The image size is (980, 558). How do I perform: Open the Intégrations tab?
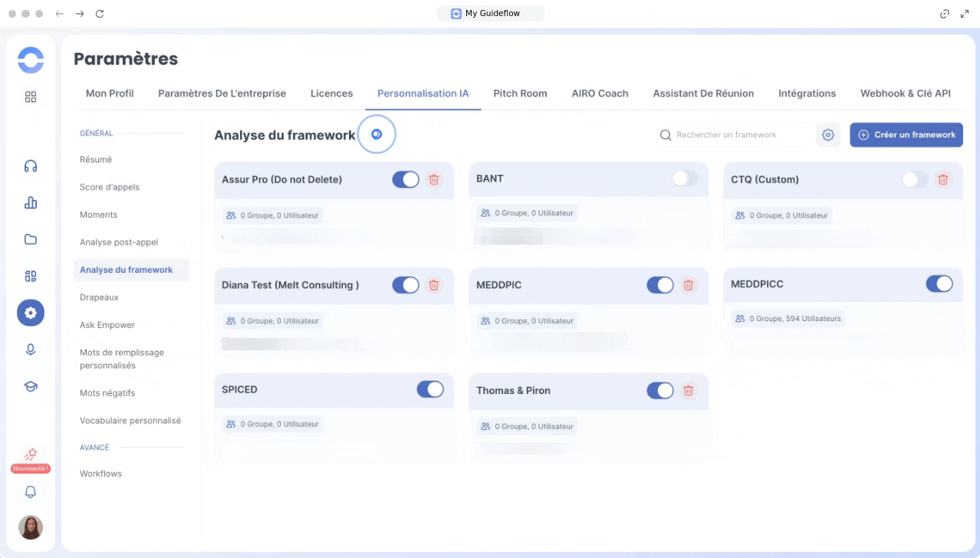[807, 94]
